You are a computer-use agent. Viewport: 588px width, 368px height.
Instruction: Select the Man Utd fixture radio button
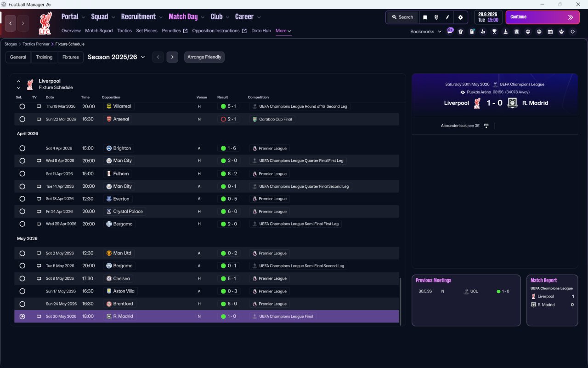(x=22, y=253)
